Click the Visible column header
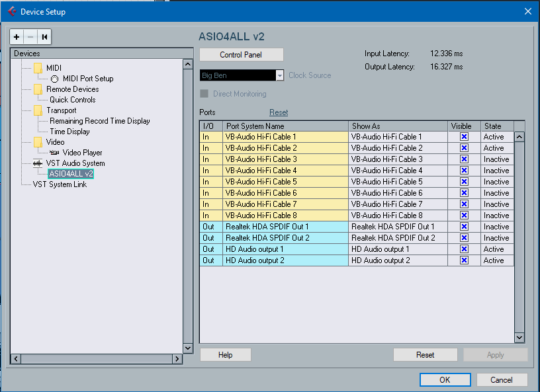 coord(465,126)
